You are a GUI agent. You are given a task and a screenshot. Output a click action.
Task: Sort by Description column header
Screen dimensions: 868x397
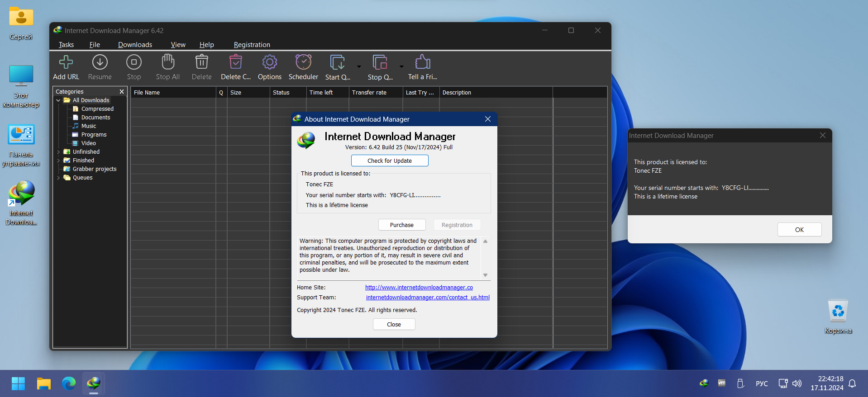tap(496, 92)
